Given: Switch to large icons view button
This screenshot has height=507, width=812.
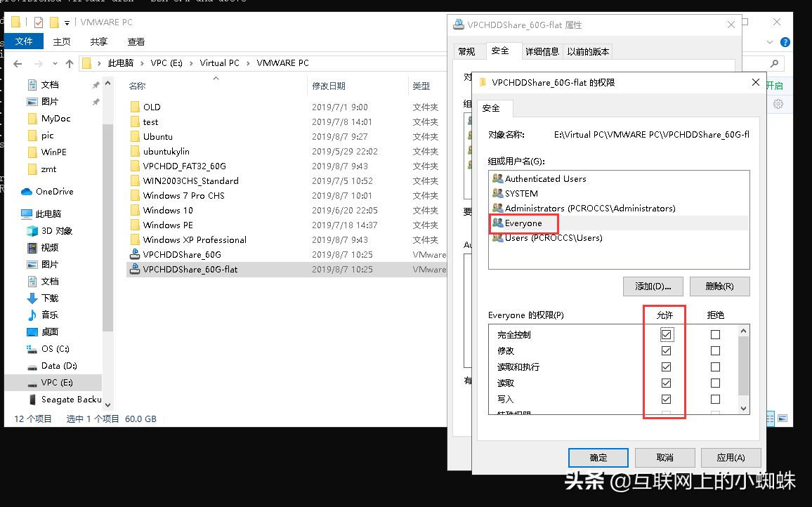Looking at the screenshot, I should tap(782, 418).
